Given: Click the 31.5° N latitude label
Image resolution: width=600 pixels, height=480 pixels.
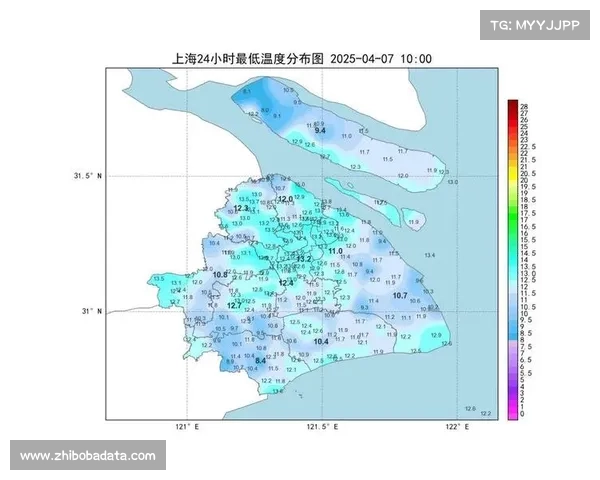Looking at the screenshot, I should [x=87, y=176].
